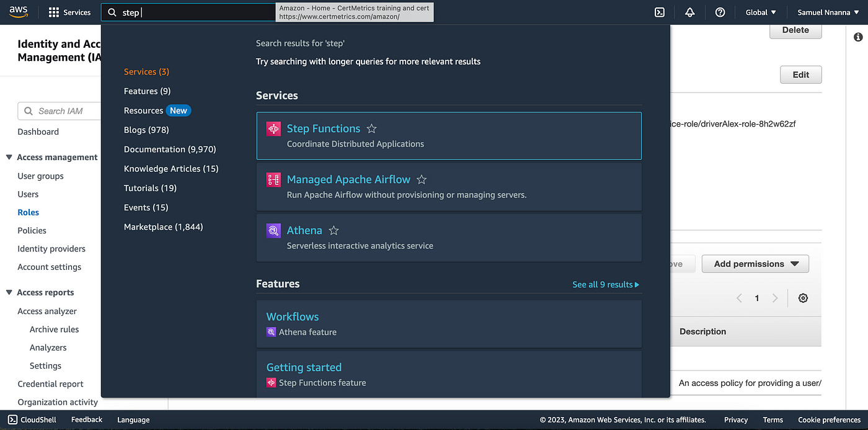Select the Blogs (978) filter

pos(146,130)
